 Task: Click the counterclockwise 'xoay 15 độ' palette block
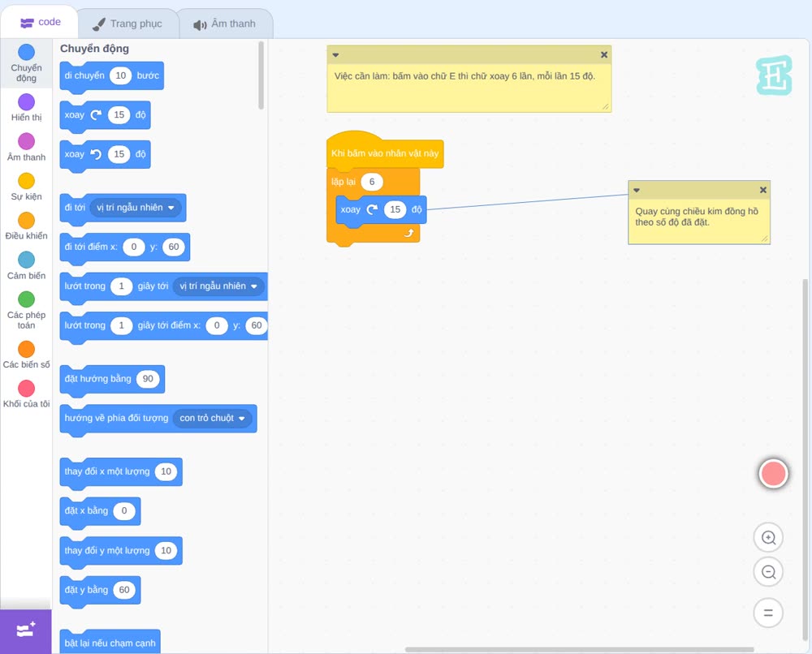tap(105, 155)
